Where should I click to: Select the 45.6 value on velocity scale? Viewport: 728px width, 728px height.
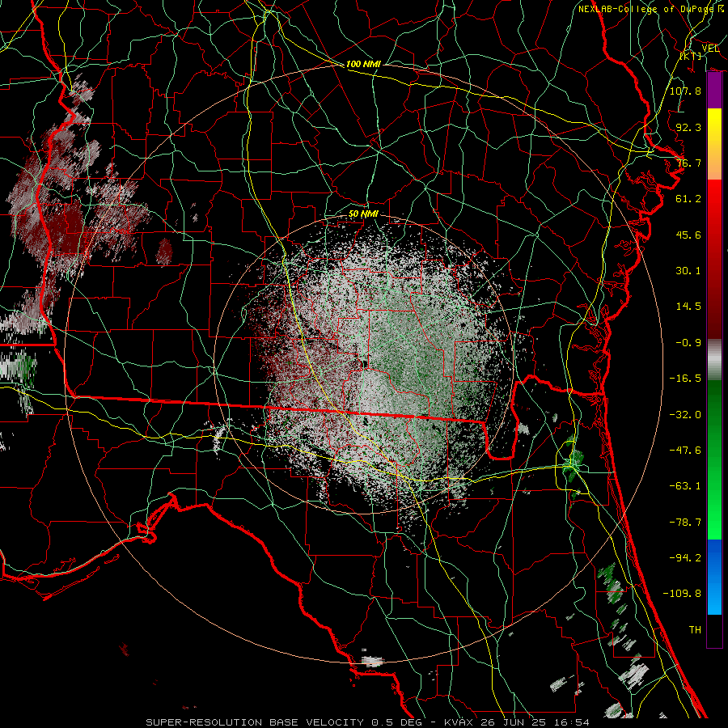coord(688,235)
